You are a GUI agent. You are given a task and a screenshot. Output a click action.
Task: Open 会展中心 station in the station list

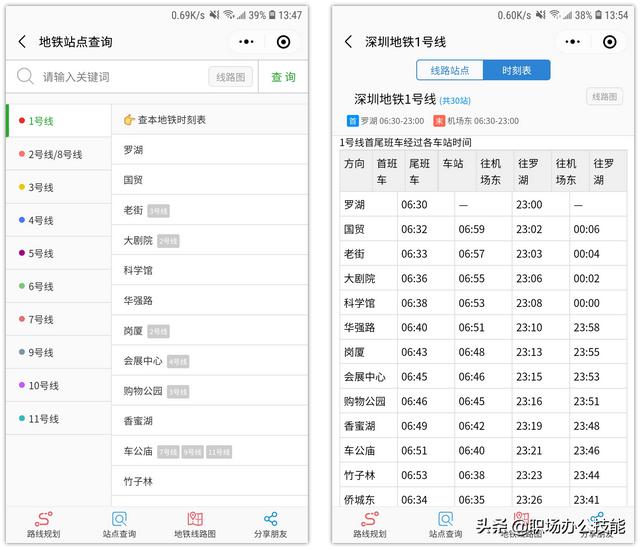click(210, 361)
